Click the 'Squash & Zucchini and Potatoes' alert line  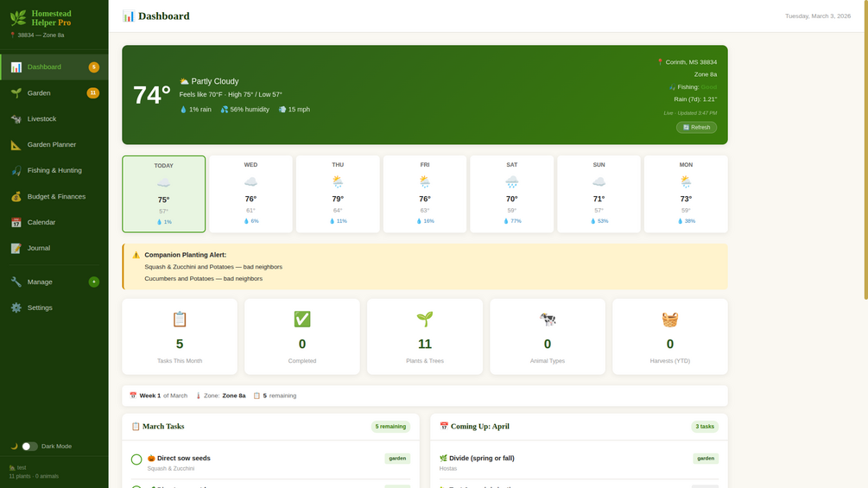point(213,267)
